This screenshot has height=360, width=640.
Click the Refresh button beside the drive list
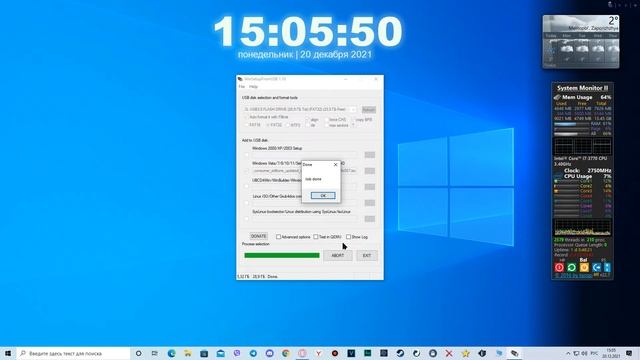369,110
